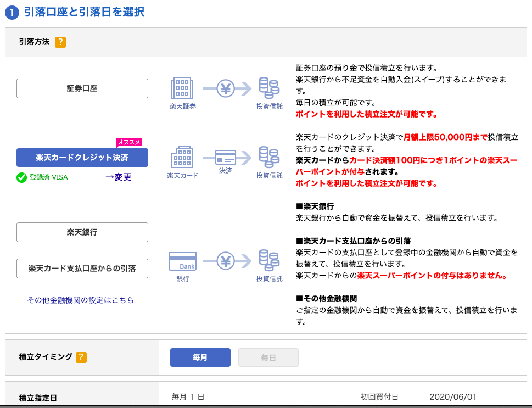Viewport: 532px width, 408px height.
Task: Click the ■その他金融機関 heading text
Action: coord(327,299)
